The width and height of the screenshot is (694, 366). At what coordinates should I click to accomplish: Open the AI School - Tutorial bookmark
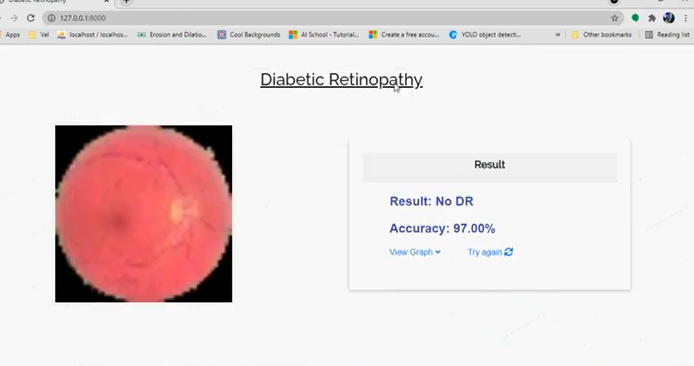coord(324,35)
